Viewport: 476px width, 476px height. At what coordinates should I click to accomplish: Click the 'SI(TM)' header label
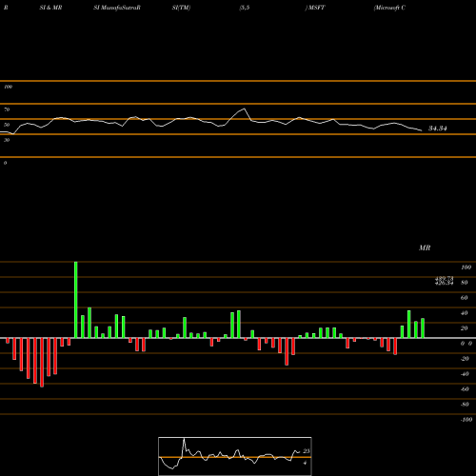pos(181,8)
